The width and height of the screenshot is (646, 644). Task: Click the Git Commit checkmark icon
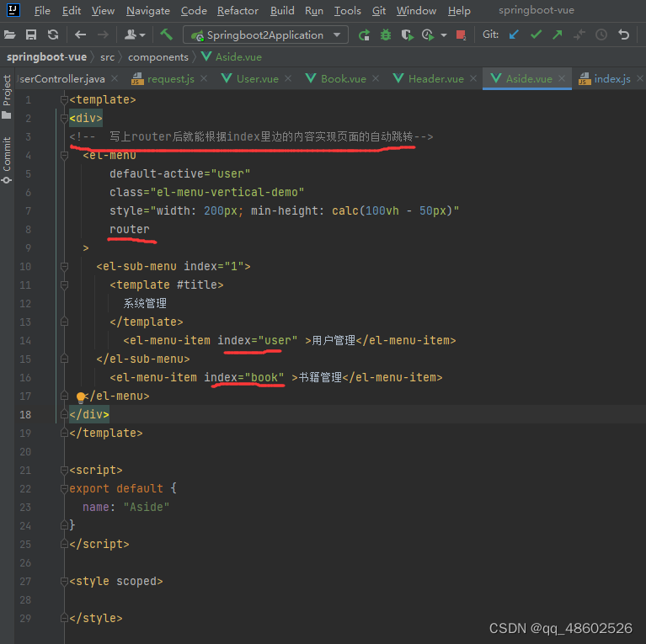(x=536, y=35)
